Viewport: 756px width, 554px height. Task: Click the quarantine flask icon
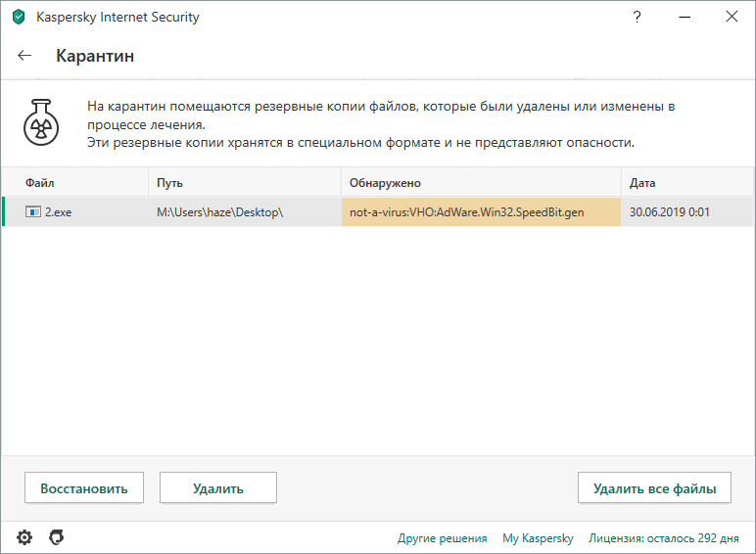point(42,122)
